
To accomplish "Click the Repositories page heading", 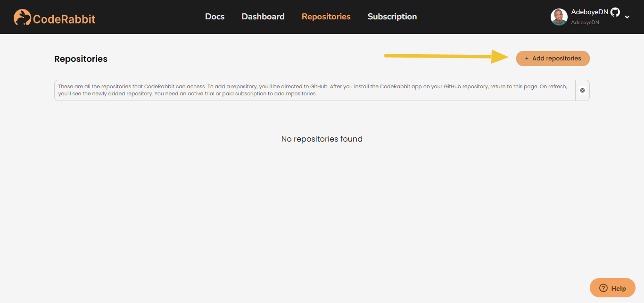I will (x=81, y=59).
